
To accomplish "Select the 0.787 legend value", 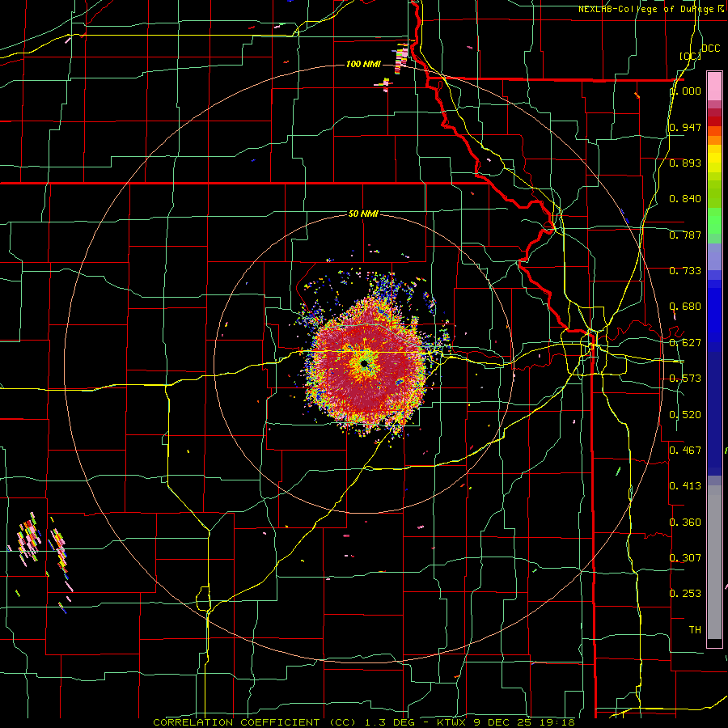I will [x=685, y=235].
